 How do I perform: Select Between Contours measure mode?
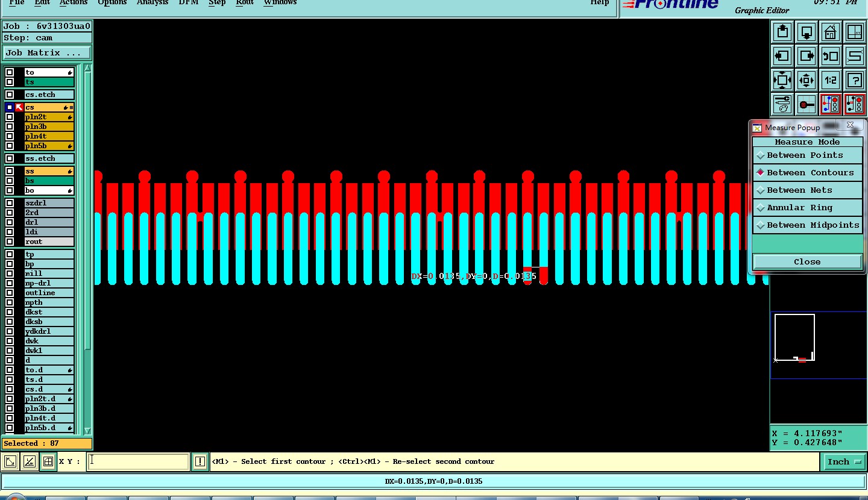pyautogui.click(x=807, y=172)
